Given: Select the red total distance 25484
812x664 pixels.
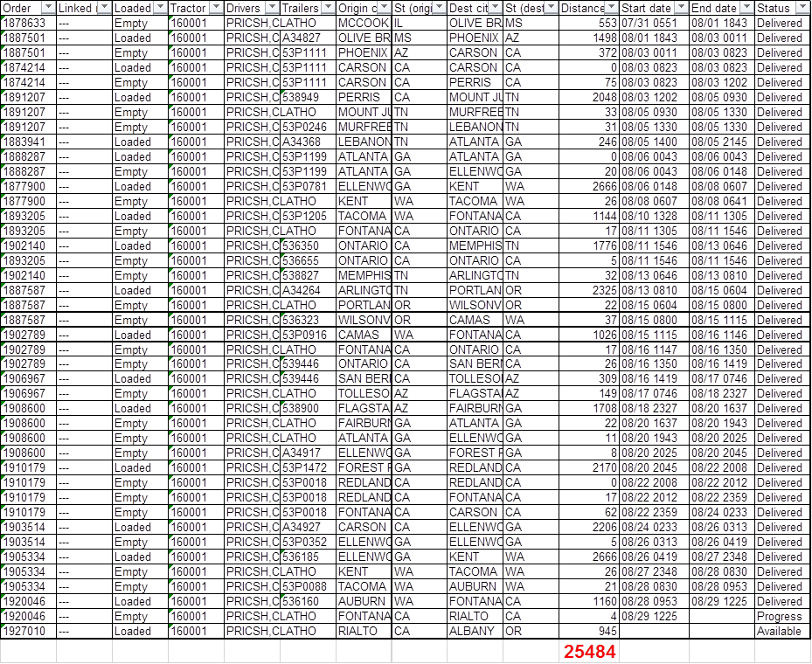Looking at the screenshot, I should [x=589, y=651].
